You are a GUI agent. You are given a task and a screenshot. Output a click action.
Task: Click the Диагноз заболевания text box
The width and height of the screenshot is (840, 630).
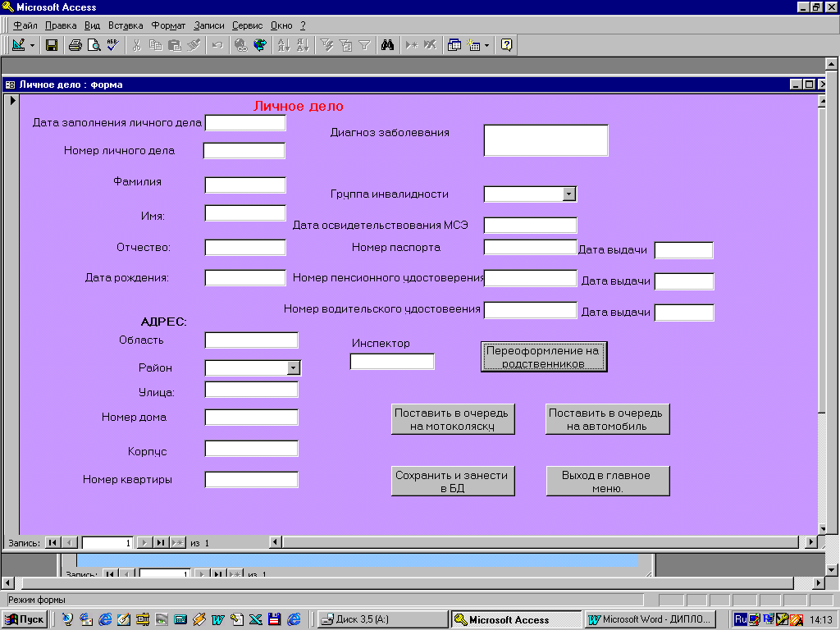click(x=546, y=140)
